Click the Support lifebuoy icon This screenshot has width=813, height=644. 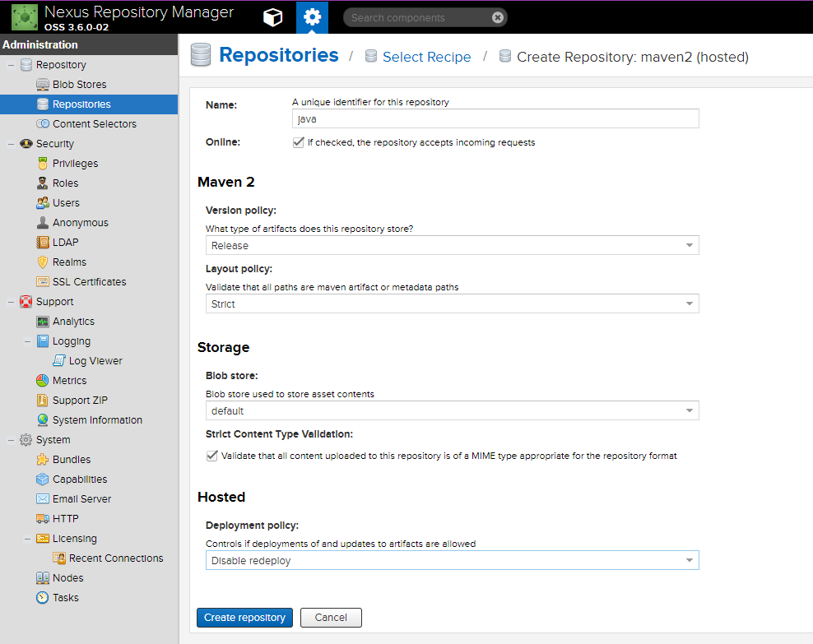[26, 302]
